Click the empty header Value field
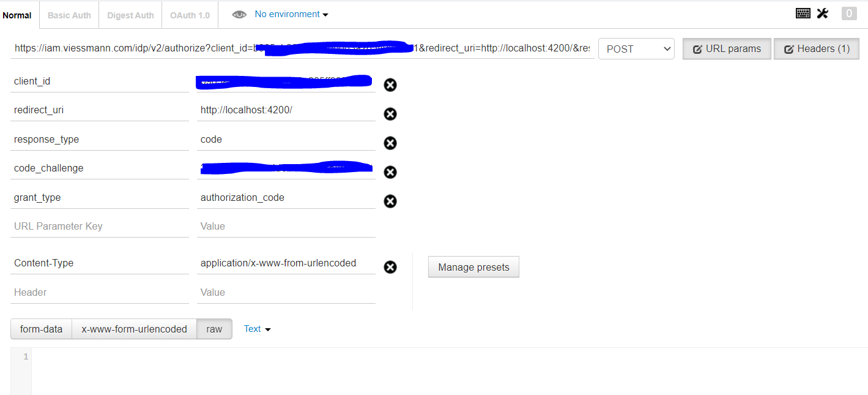This screenshot has height=395, width=868. (286, 293)
